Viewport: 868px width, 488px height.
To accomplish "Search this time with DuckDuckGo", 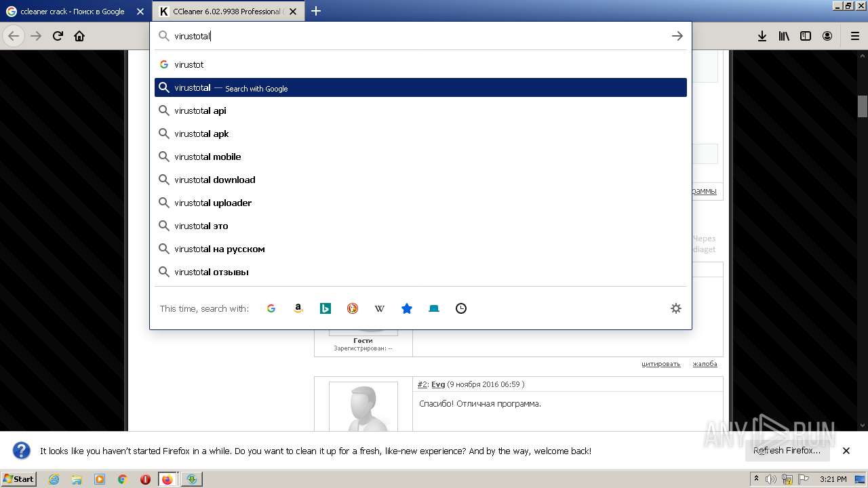I will point(353,308).
